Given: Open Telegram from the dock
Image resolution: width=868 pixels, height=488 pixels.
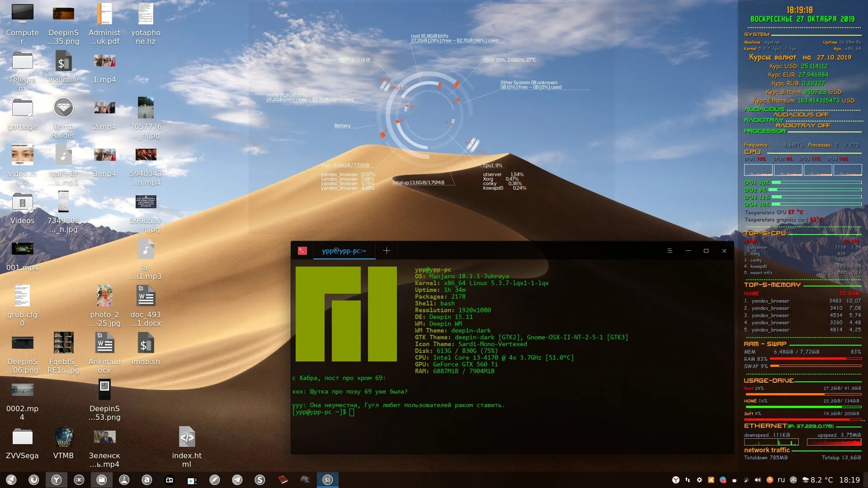Looking at the screenshot, I should click(x=237, y=480).
